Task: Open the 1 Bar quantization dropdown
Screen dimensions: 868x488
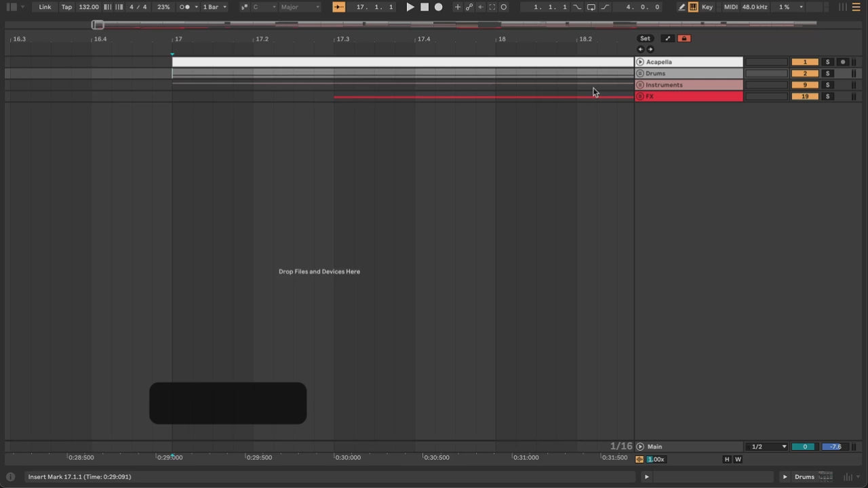Action: [214, 7]
